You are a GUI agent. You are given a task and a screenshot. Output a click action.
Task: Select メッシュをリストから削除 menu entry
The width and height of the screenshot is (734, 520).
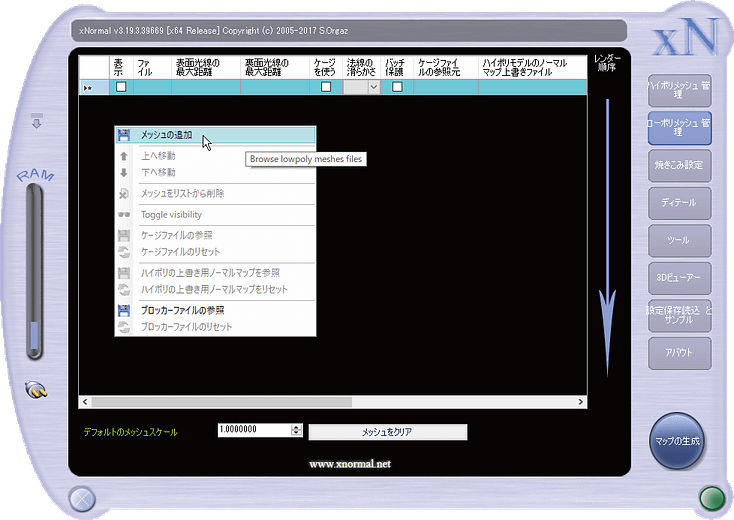point(215,193)
